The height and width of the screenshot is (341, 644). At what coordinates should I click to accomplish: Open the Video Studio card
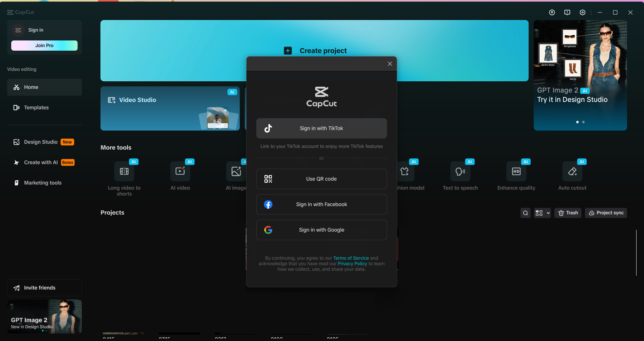click(x=170, y=108)
